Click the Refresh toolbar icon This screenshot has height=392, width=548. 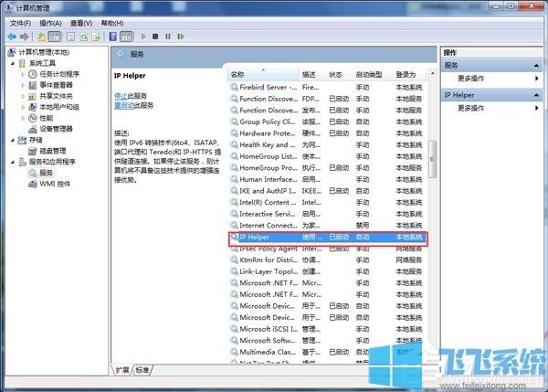[x=83, y=37]
